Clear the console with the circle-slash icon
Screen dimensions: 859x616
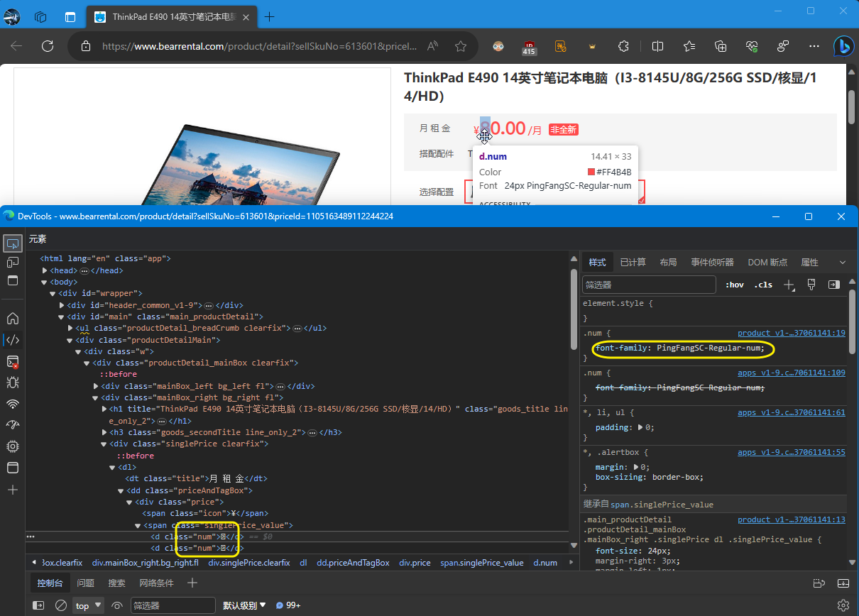point(61,605)
